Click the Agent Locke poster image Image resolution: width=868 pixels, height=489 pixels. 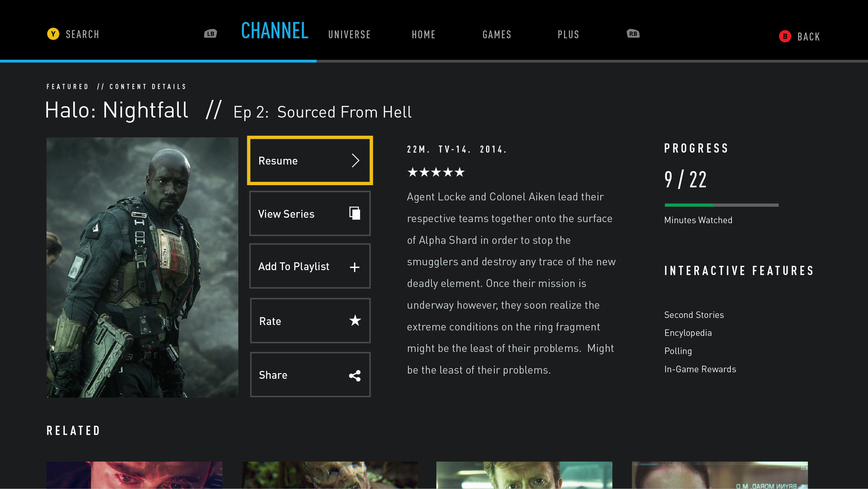point(142,267)
